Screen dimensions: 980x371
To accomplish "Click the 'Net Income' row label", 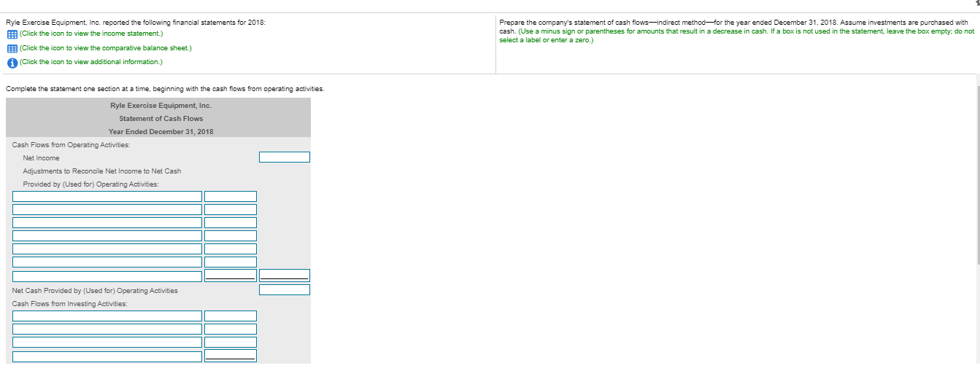I will point(42,158).
